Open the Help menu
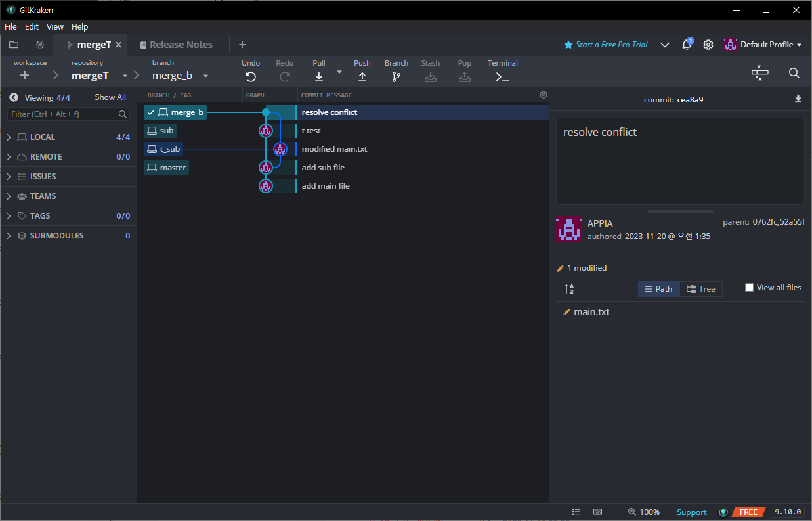Image resolution: width=812 pixels, height=521 pixels. click(x=80, y=27)
